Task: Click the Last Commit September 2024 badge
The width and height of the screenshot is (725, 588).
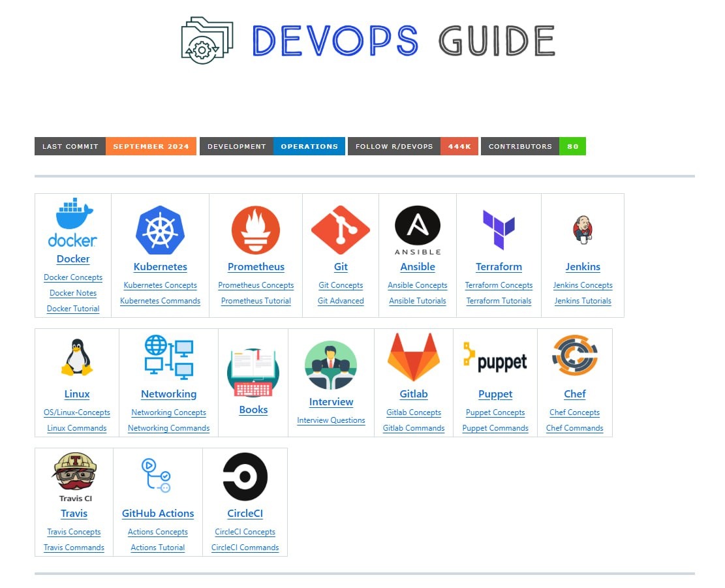Action: click(x=116, y=146)
